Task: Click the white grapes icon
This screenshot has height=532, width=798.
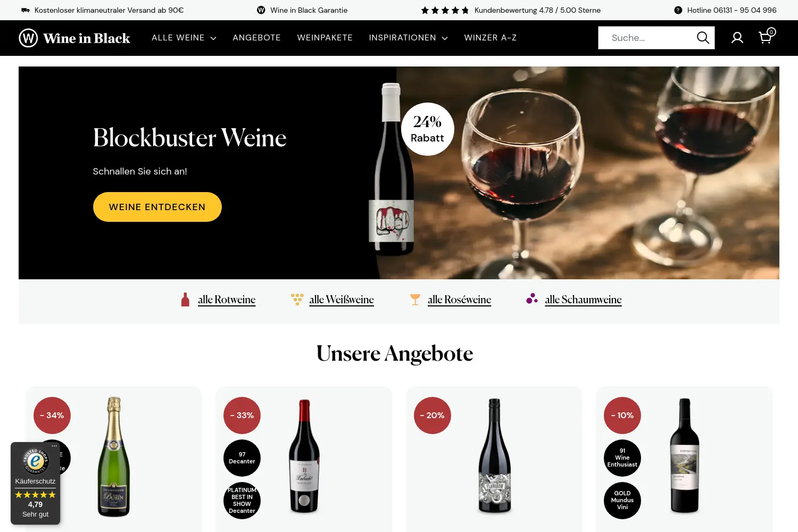Action: pos(297,300)
